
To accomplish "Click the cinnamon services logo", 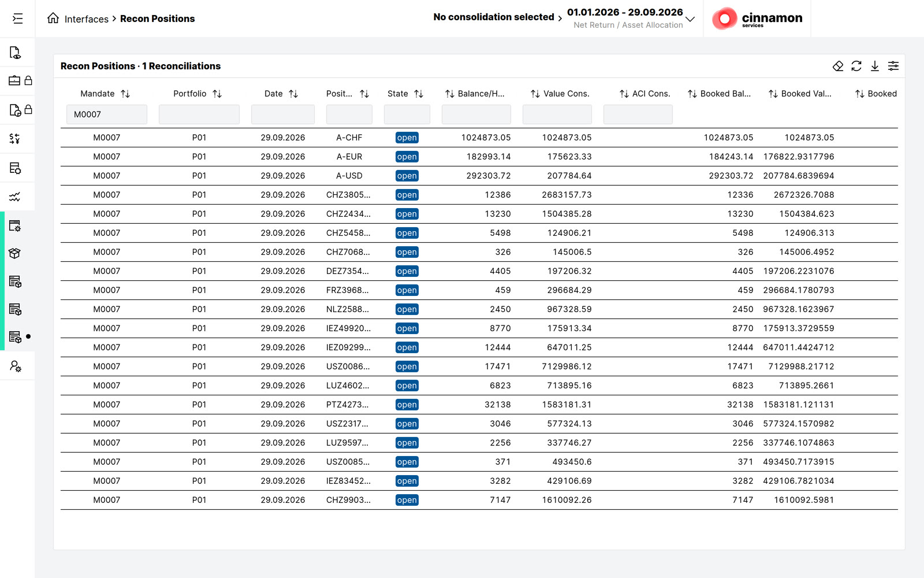I will point(757,18).
